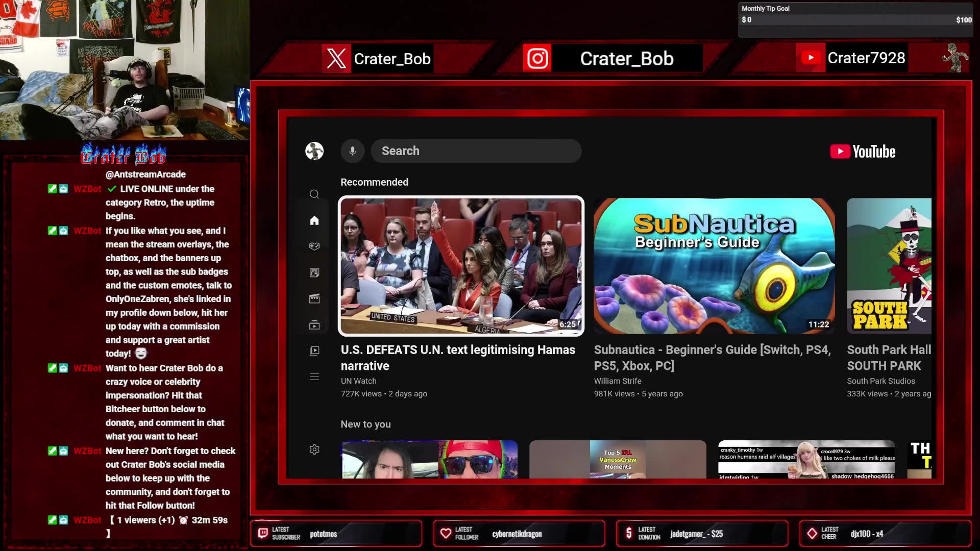Play the U.S. Defeats U.N. video thumbnail

point(461,266)
